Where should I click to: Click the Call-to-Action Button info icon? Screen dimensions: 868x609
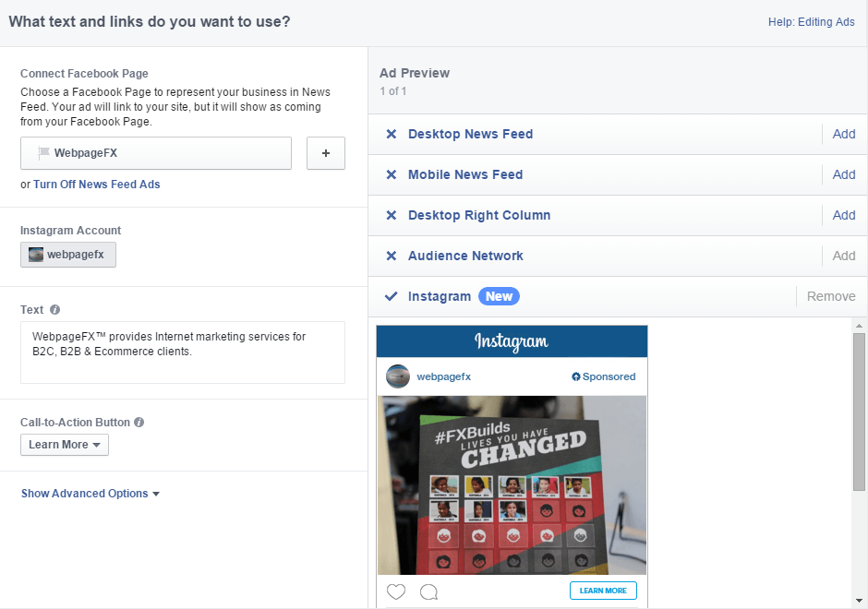[x=139, y=422]
